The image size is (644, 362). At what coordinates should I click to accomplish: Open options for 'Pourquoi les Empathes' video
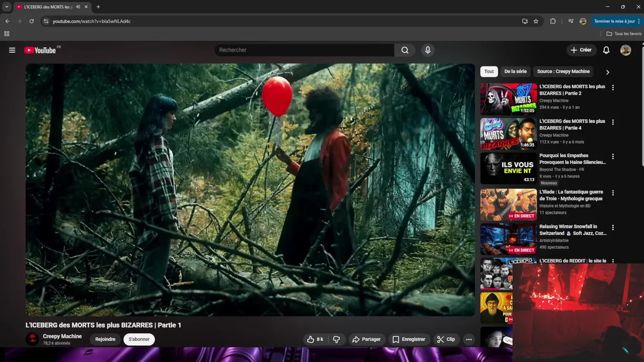pyautogui.click(x=613, y=156)
